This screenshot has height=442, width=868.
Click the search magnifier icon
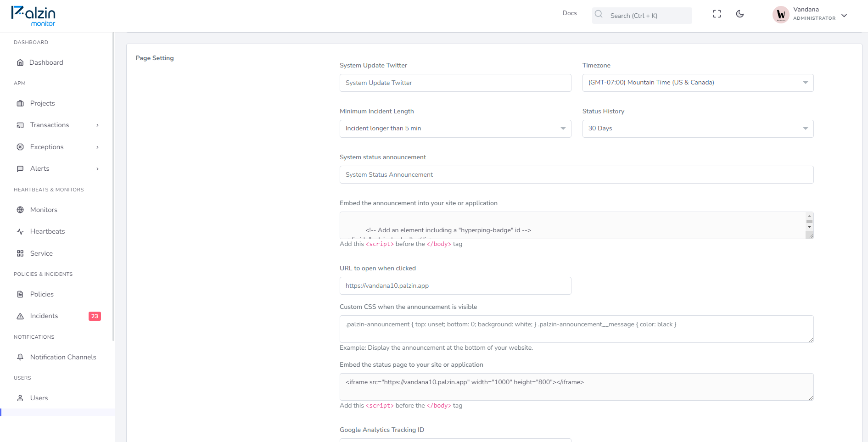pos(599,14)
